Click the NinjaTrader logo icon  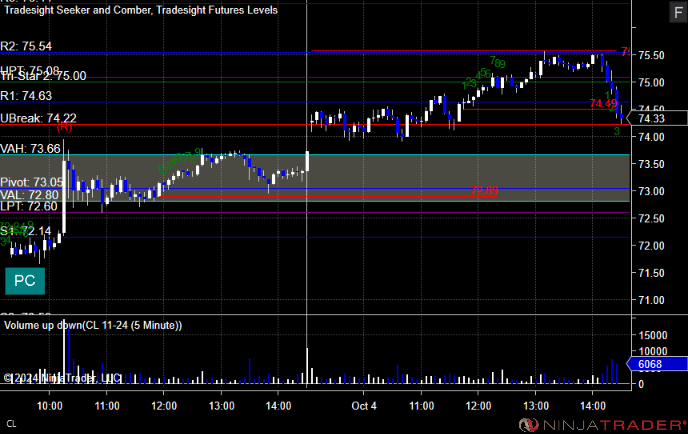pyautogui.click(x=528, y=425)
